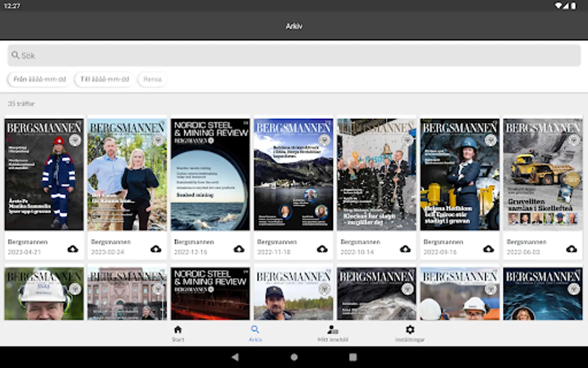Tap the Arkiv title in the header
Screen dimensions: 588x368
294,26
